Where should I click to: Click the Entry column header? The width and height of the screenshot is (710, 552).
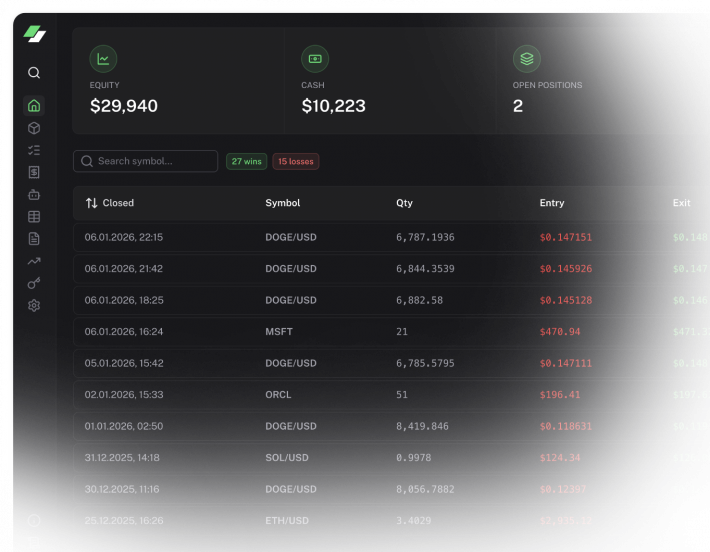tap(551, 203)
